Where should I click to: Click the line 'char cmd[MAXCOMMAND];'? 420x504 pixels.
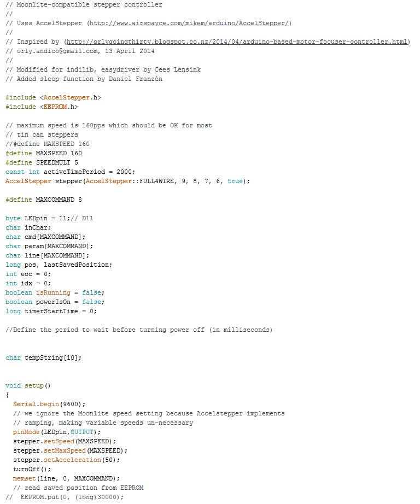[x=46, y=238]
